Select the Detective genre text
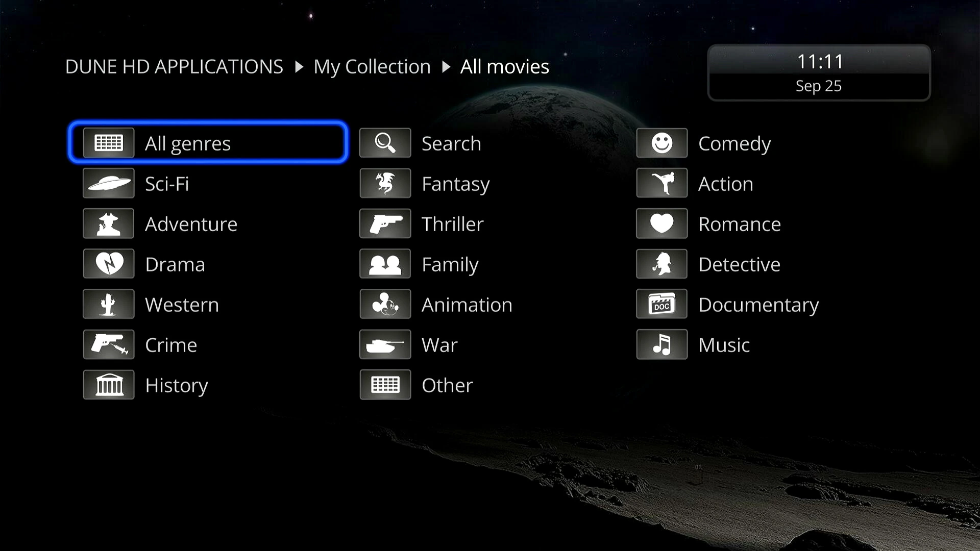 pyautogui.click(x=739, y=264)
